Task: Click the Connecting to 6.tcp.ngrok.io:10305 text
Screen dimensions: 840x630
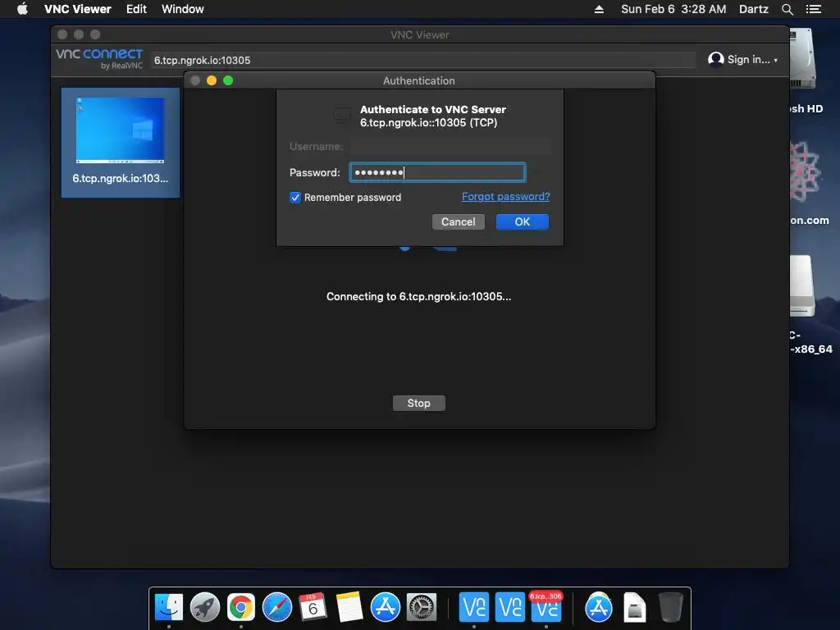Action: 418,296
